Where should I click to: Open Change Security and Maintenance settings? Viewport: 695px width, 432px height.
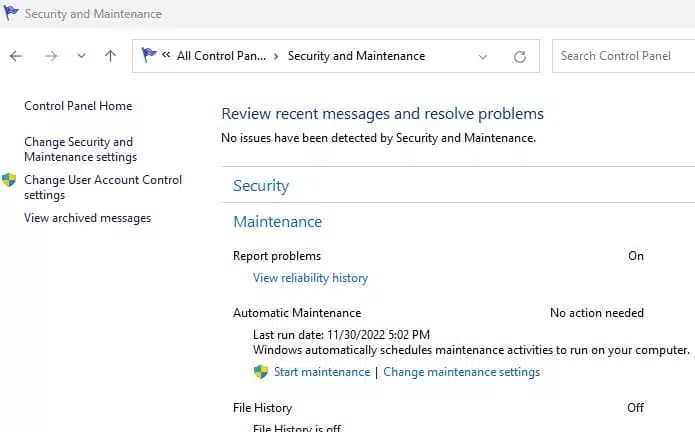[x=81, y=149]
